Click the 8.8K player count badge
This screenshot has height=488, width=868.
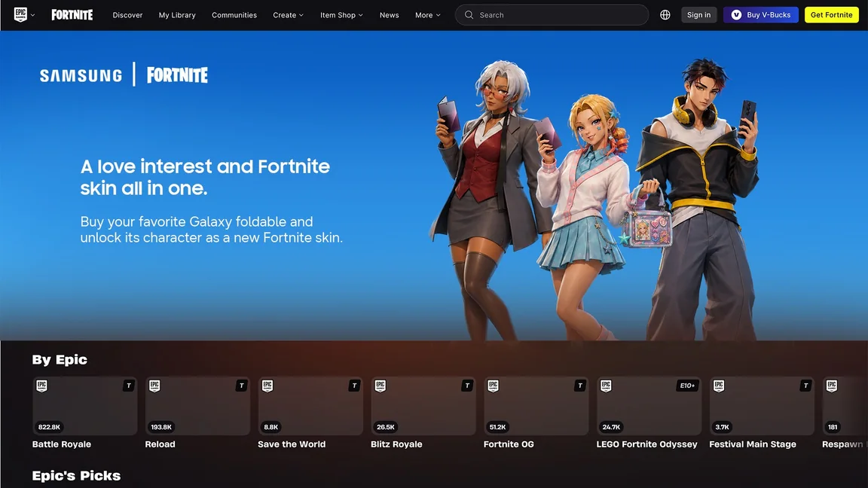tap(271, 427)
